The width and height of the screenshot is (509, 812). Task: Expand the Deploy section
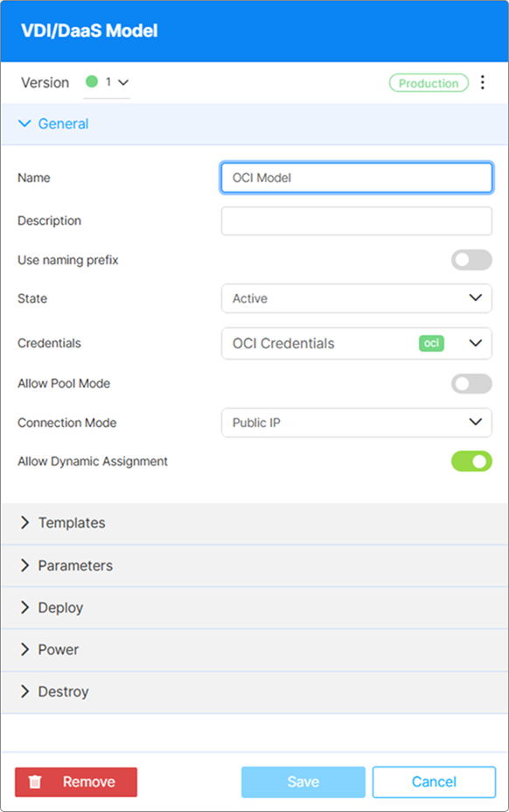pyautogui.click(x=254, y=607)
